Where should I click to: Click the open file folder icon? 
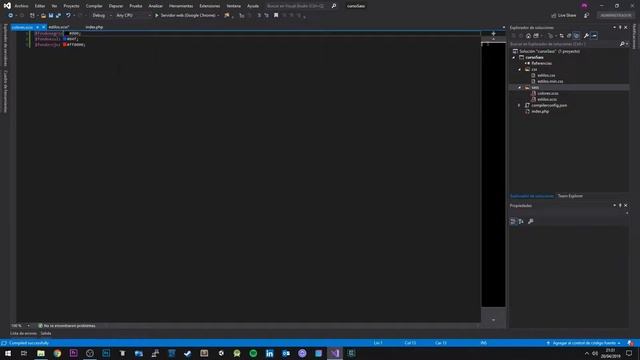43,16
